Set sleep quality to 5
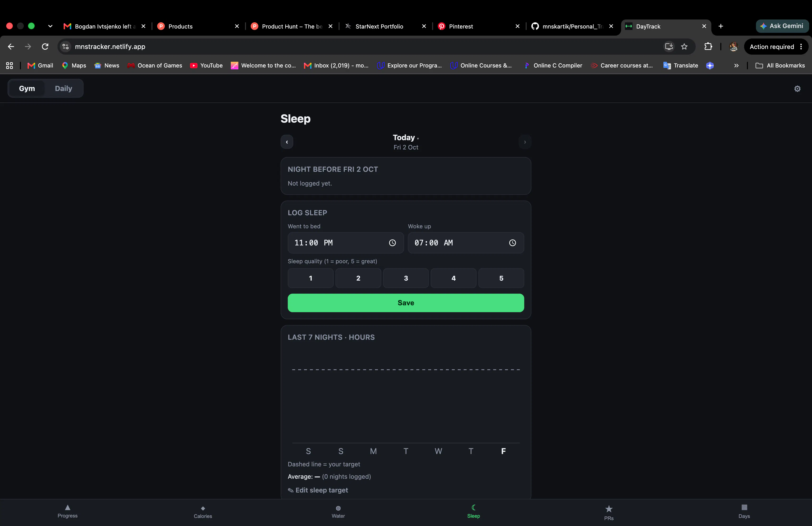 coord(501,278)
